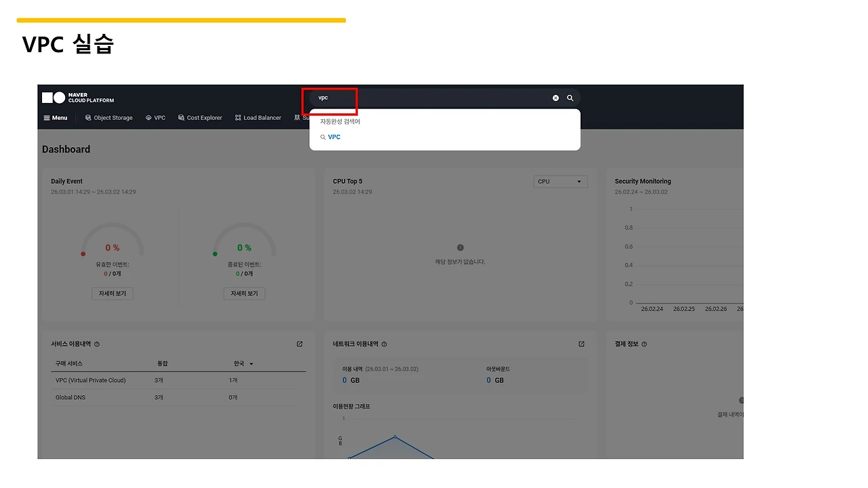
Task: Click the magnifier search icon
Action: coord(570,98)
